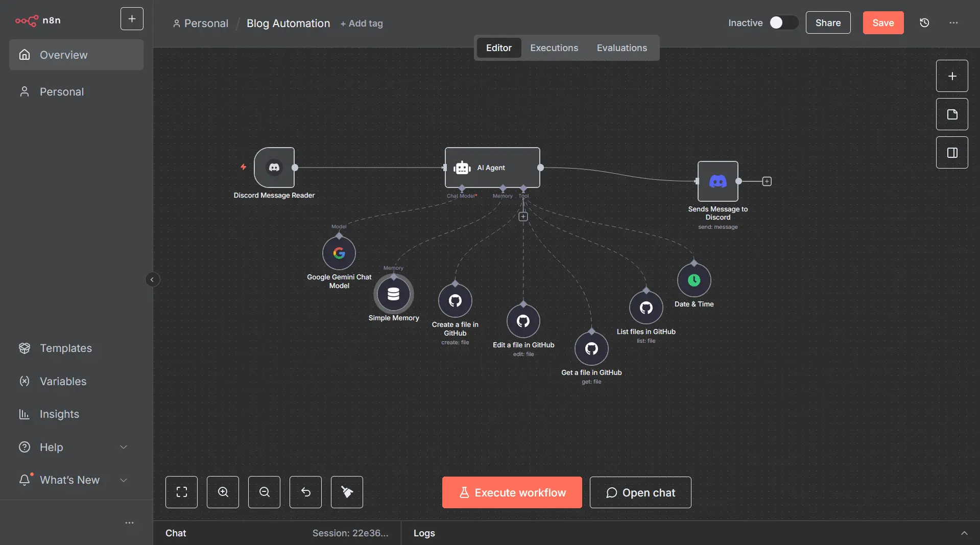This screenshot has width=980, height=545.
Task: Collapse the left sidebar
Action: pos(152,279)
